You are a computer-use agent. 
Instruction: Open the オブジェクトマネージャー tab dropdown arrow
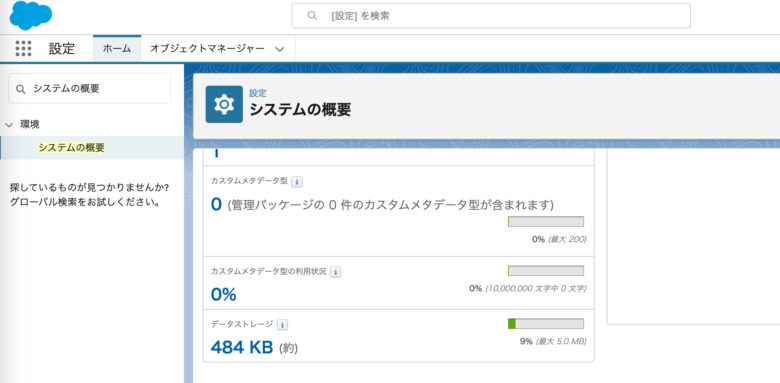[x=280, y=49]
